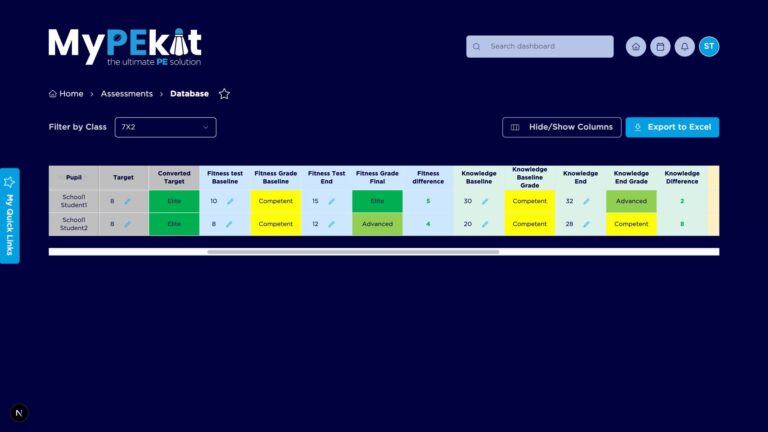The height and width of the screenshot is (432, 768).
Task: Click the Fitness Test End header
Action: pos(327,177)
